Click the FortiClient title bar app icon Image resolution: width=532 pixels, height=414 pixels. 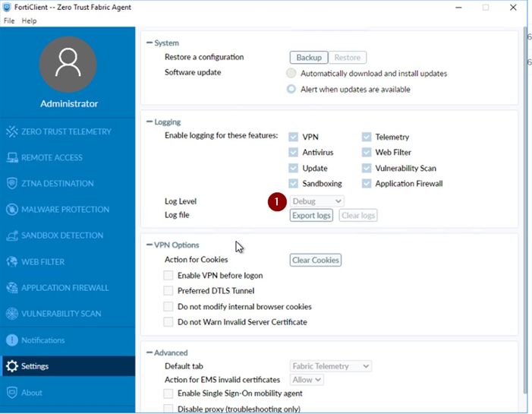6,7
